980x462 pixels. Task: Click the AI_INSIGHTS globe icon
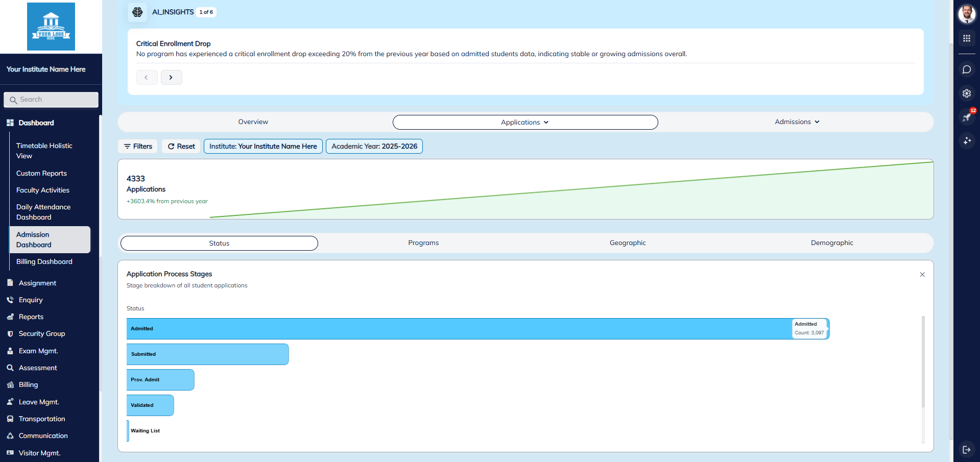click(x=137, y=12)
